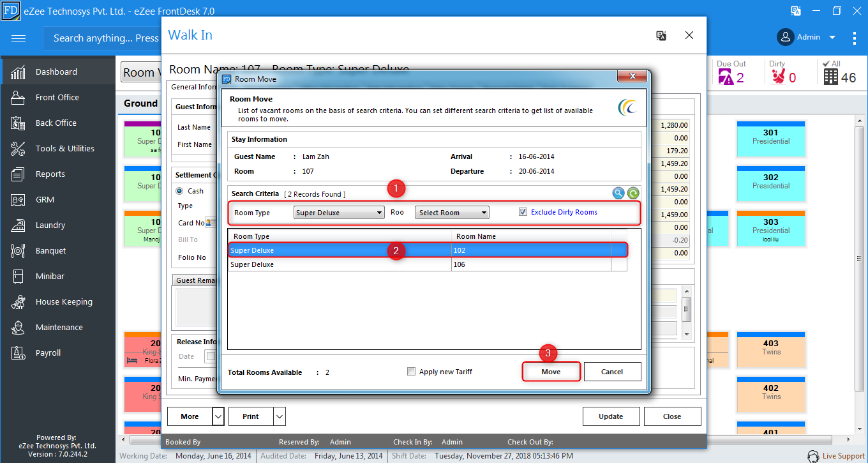Click the eZee FrontDesk FD logo icon
868x463 pixels.
11,11
